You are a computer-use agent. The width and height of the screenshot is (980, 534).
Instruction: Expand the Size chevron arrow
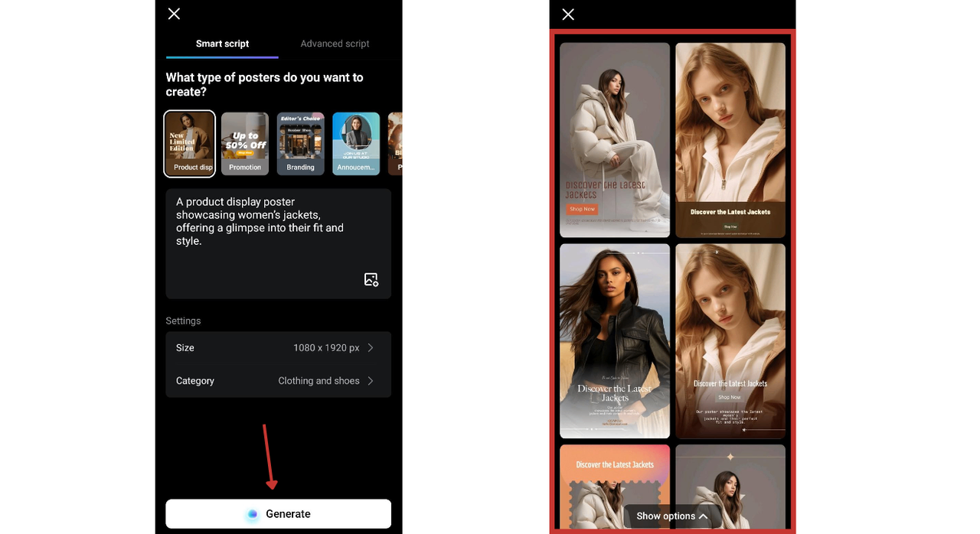click(x=371, y=347)
